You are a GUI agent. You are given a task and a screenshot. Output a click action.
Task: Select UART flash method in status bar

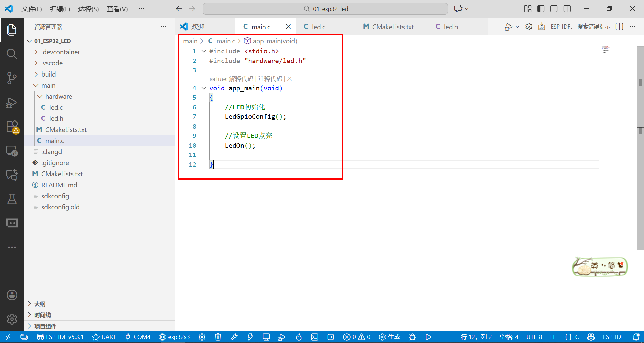pyautogui.click(x=104, y=337)
